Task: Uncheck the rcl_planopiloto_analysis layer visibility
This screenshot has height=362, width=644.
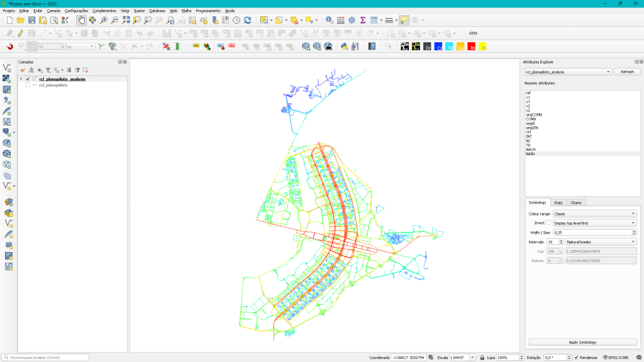Action: pos(28,79)
